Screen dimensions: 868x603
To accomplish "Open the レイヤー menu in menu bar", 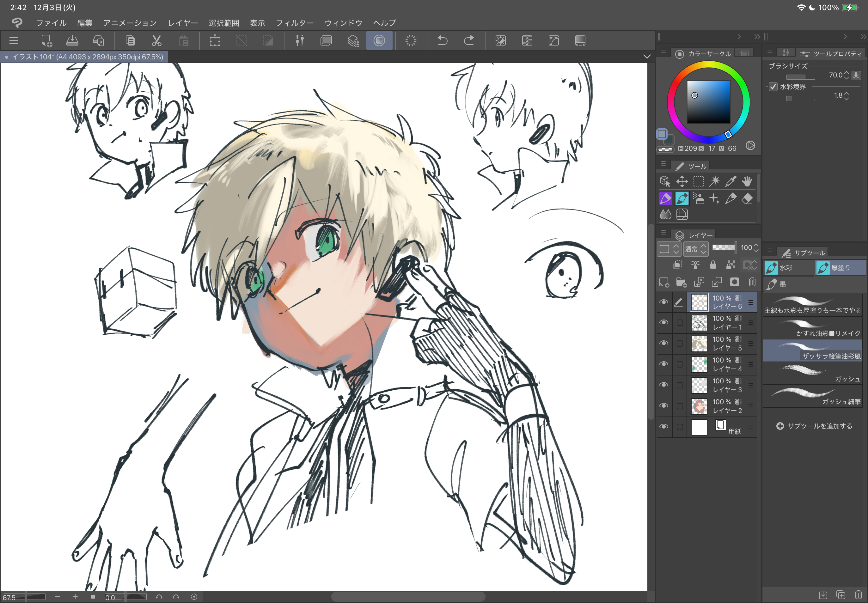I will (x=183, y=23).
